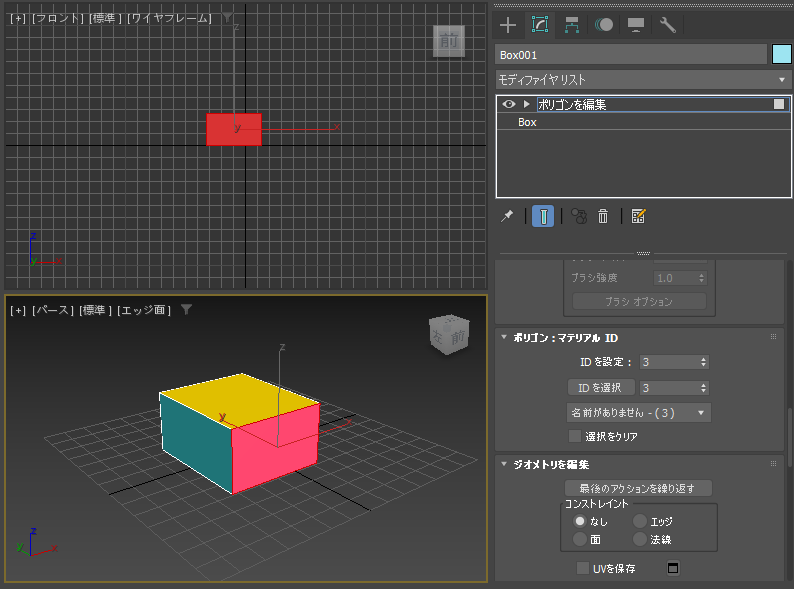The width and height of the screenshot is (794, 589).
Task: Click the Box001 object name field
Action: tap(631, 55)
